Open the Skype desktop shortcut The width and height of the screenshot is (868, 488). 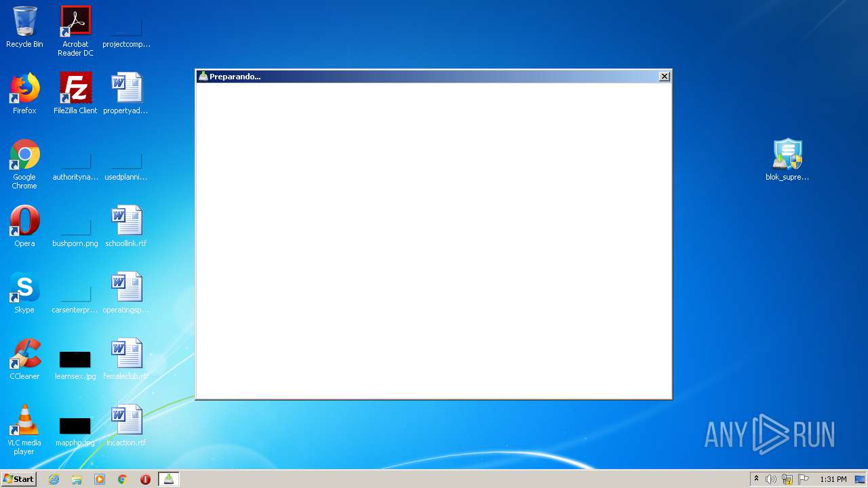24,293
